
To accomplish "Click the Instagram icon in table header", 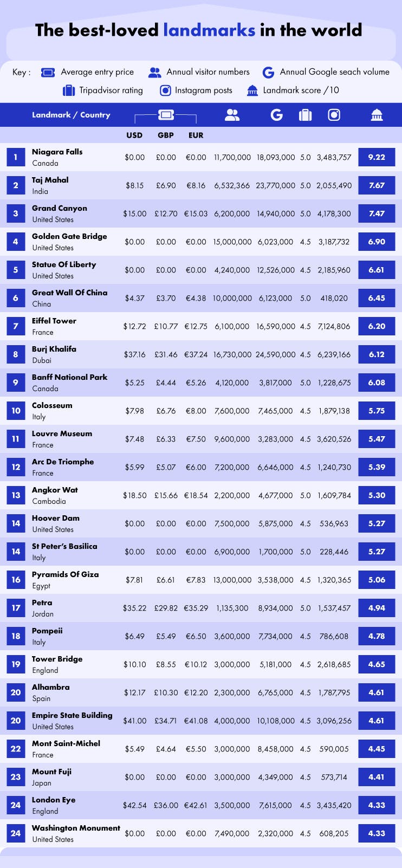I will (334, 115).
